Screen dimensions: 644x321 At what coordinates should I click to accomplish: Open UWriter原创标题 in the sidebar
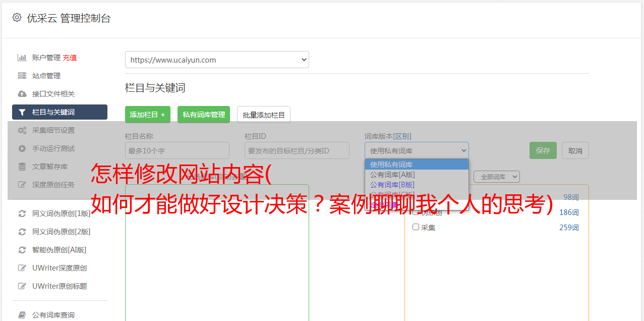[60, 286]
